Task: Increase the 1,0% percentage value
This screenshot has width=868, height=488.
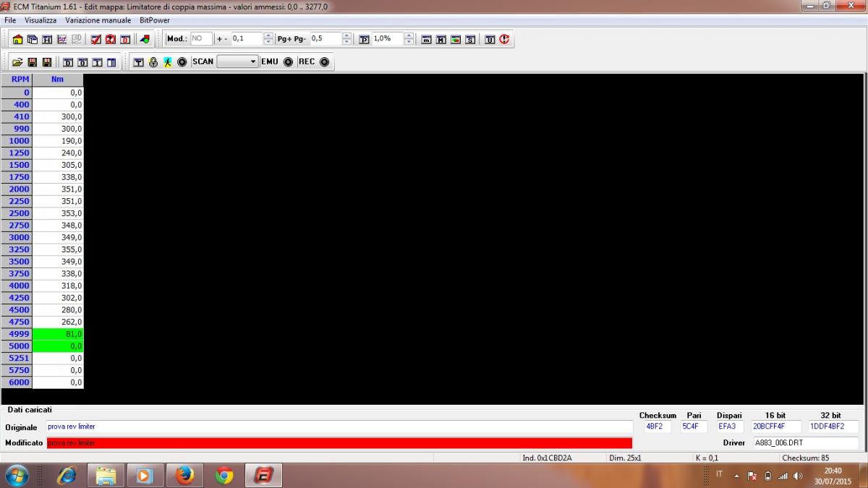Action: 409,35
